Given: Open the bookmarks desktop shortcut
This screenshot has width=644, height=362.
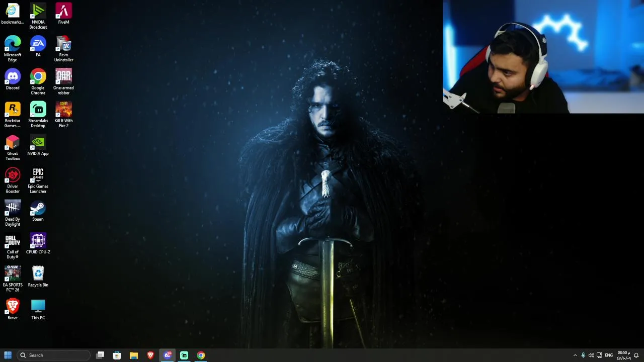Looking at the screenshot, I should (13, 14).
